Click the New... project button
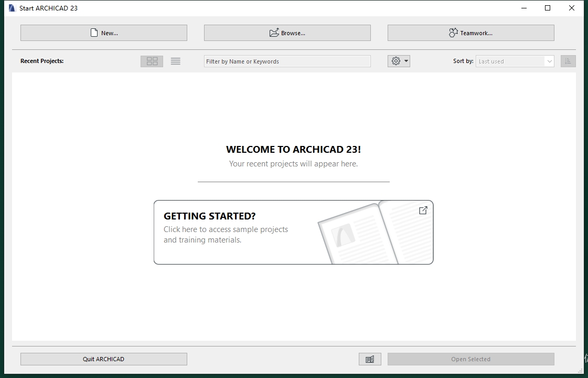This screenshot has height=378, width=588. pos(103,33)
